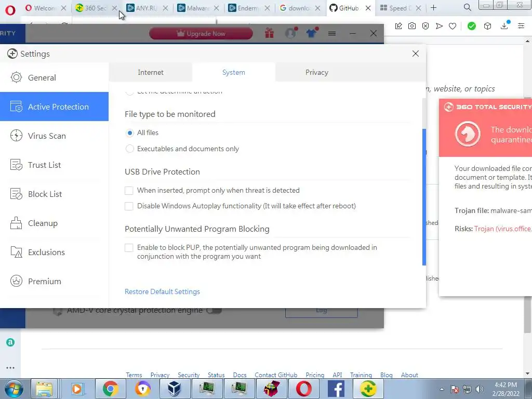Open a new browser tab with plus button
This screenshot has height=399, width=532.
[433, 7]
